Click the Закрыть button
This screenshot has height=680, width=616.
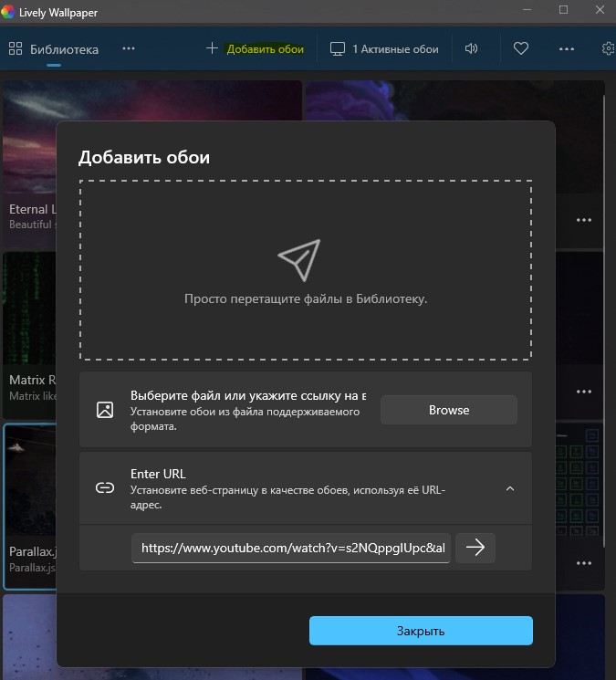click(x=421, y=631)
